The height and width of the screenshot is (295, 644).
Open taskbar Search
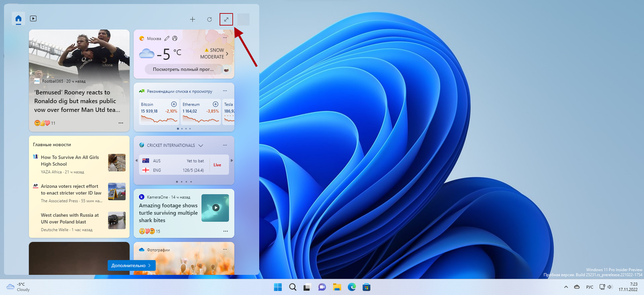click(x=293, y=287)
